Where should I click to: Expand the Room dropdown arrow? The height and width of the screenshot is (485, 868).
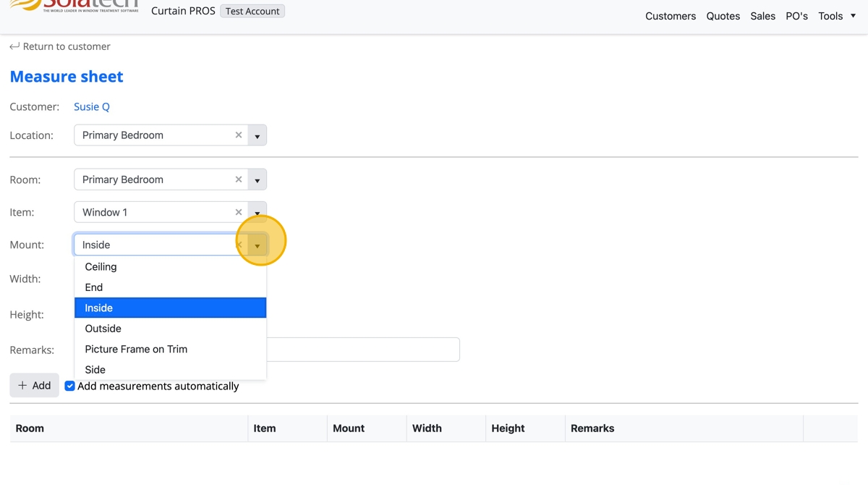click(x=258, y=180)
